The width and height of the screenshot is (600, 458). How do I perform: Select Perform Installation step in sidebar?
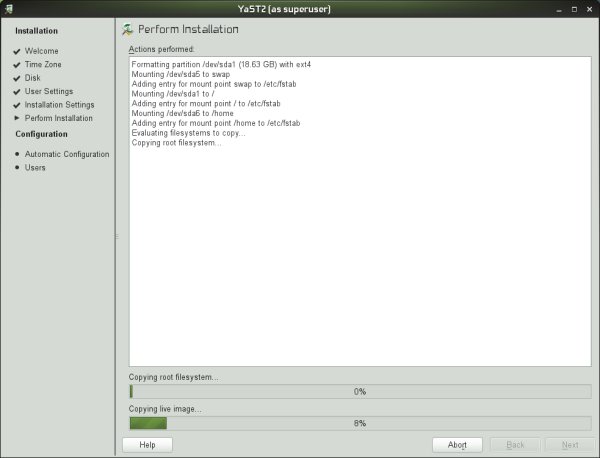coord(59,118)
